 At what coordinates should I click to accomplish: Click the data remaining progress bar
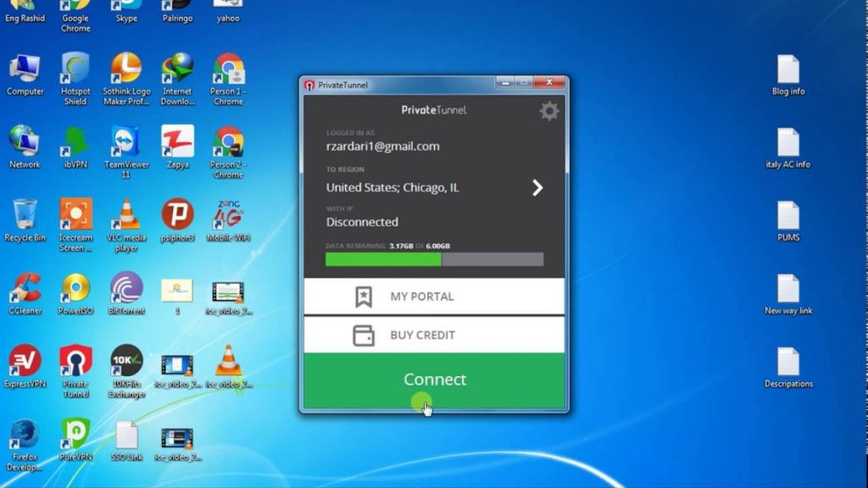coord(434,259)
